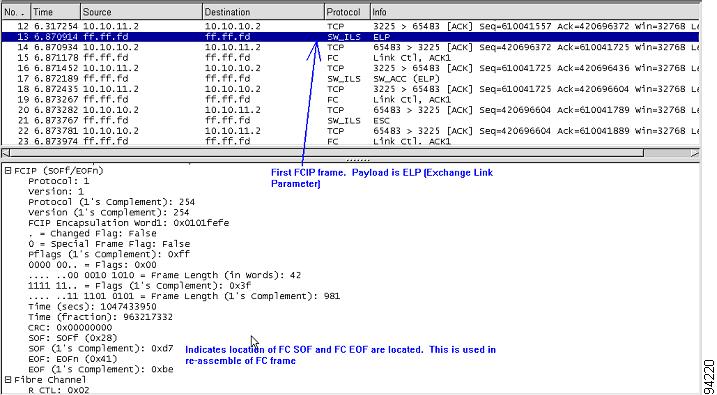
Task: Select the SOF: SOFf (0x28) line
Action: (73, 338)
